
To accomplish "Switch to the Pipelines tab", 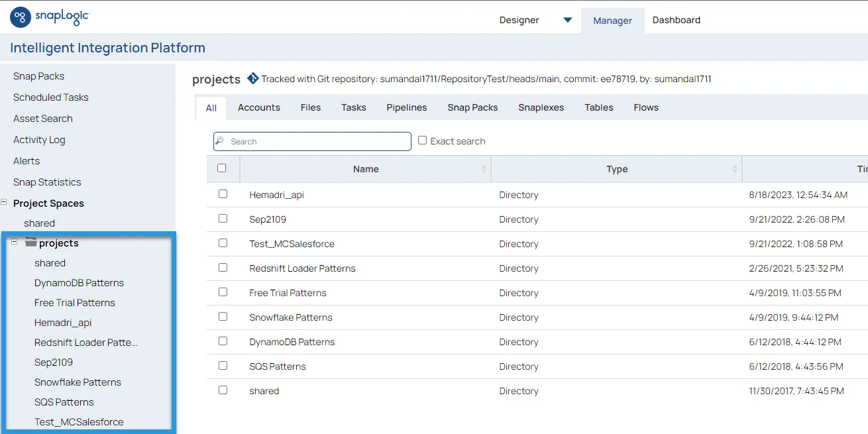I will coord(407,107).
